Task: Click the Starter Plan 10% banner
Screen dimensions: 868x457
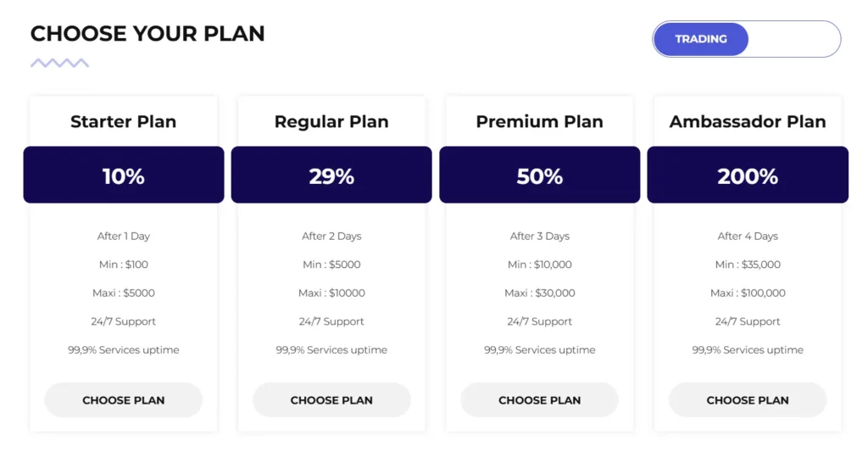Action: pos(124,176)
